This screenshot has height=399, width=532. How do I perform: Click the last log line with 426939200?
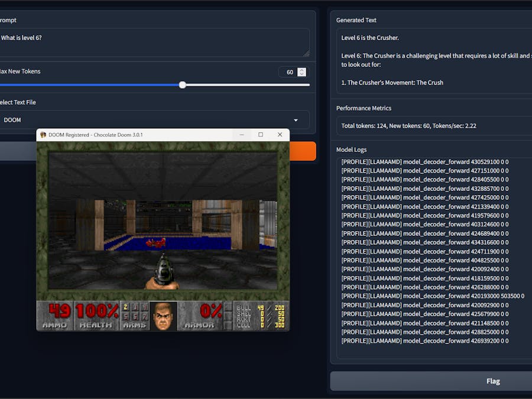425,341
